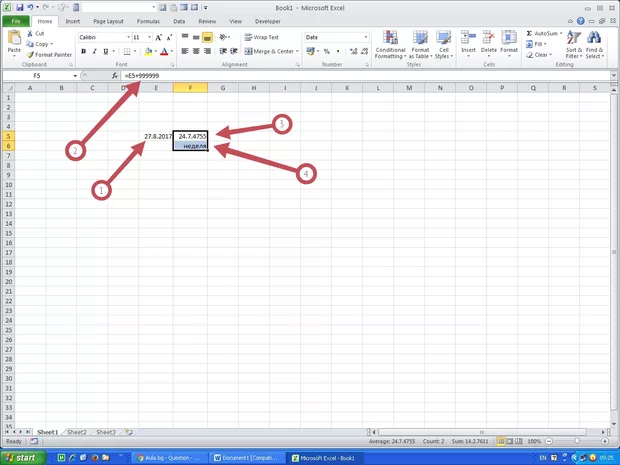This screenshot has height=465, width=620.
Task: Expand the formula bar
Action: tap(614, 75)
